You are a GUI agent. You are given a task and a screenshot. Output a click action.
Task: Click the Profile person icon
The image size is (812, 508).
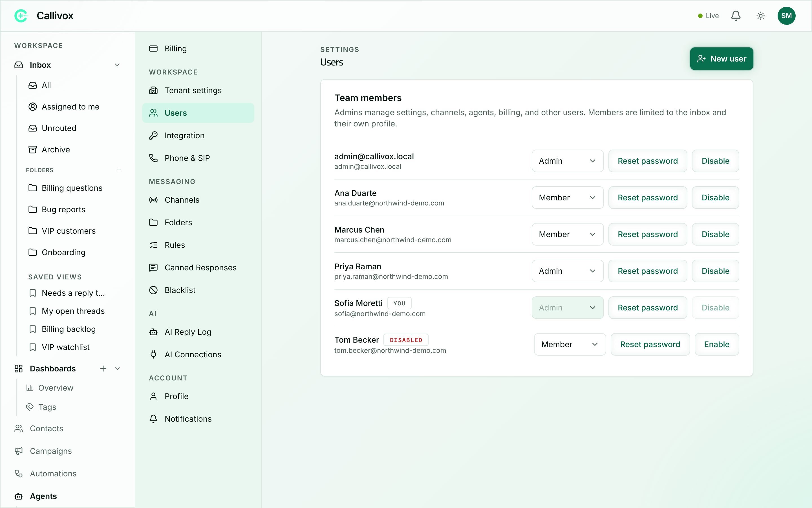tap(153, 397)
